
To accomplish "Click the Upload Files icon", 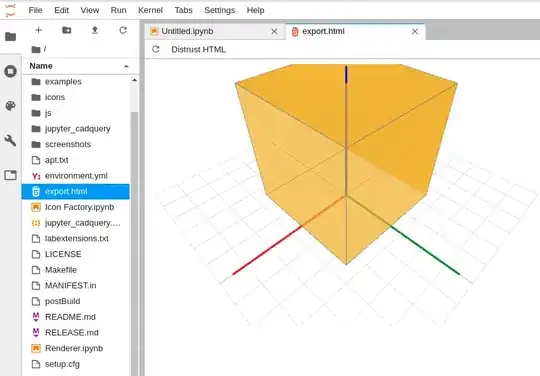I will (95, 30).
